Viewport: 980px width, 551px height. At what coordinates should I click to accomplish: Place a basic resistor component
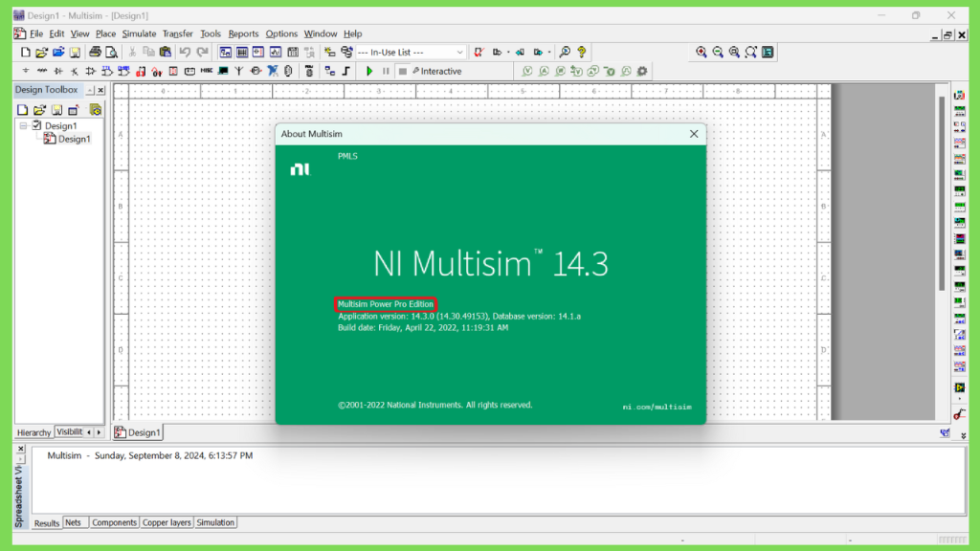tap(42, 71)
